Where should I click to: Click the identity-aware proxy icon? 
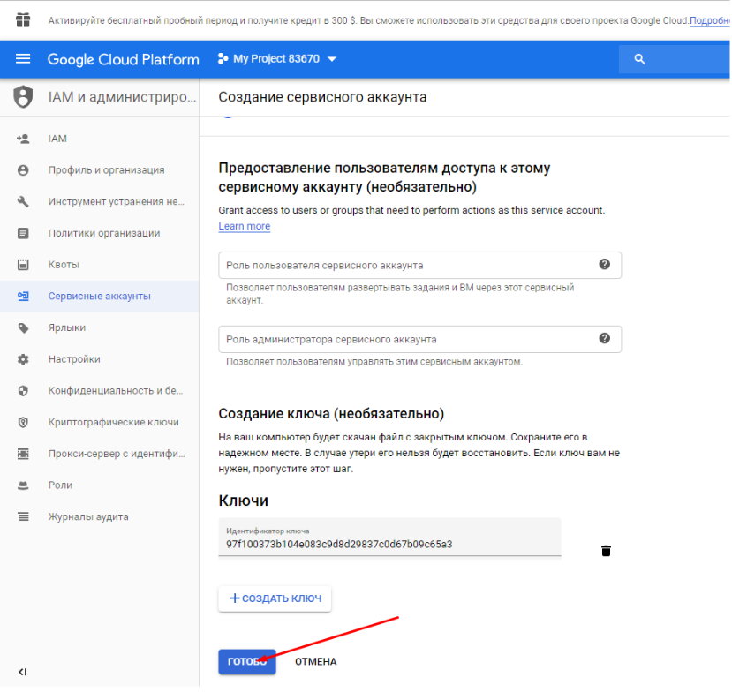23,454
